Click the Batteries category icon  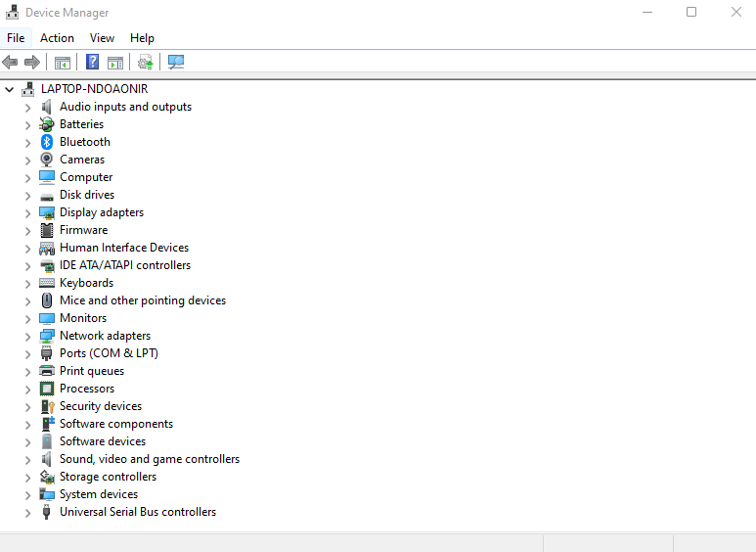(47, 124)
